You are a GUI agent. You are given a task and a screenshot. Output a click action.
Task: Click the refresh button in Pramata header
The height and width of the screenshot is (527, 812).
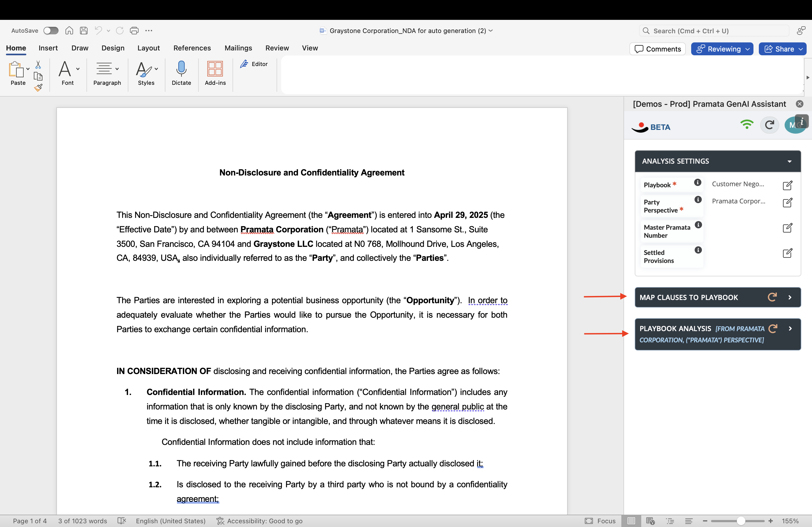click(769, 125)
